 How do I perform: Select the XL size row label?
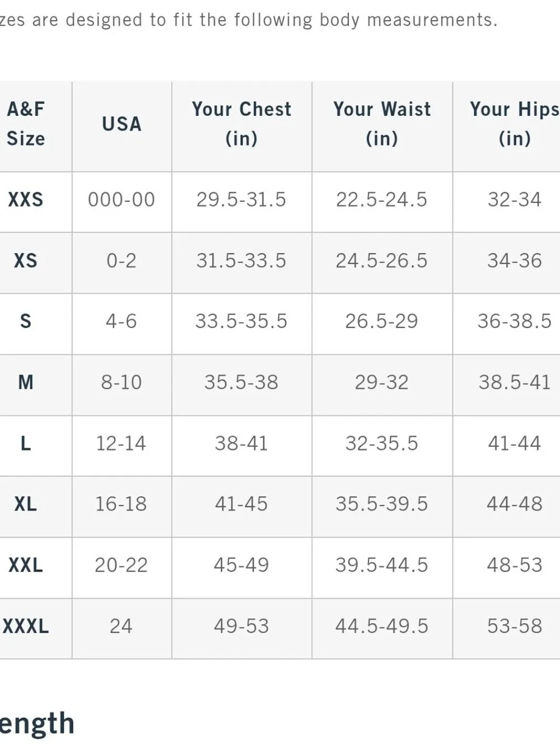click(x=26, y=504)
